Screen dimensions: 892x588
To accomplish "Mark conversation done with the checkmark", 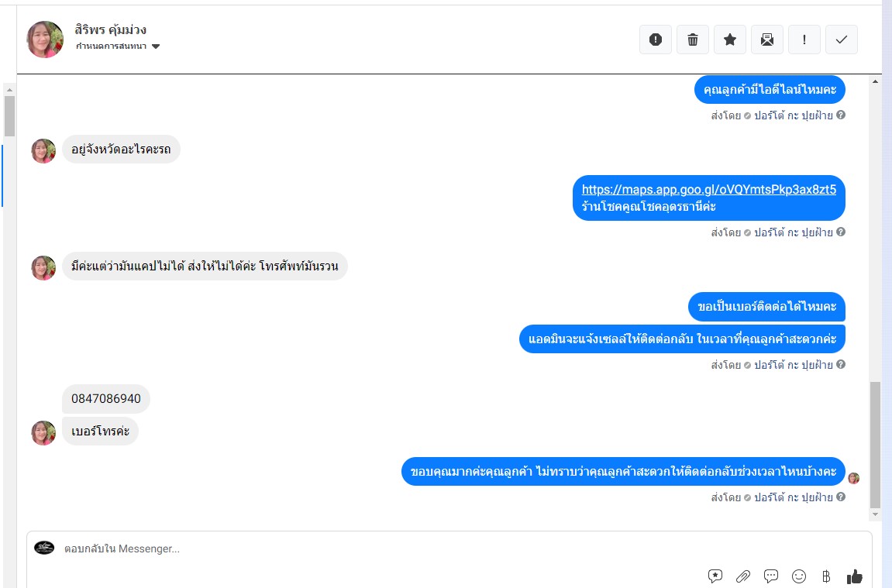I will click(x=842, y=40).
